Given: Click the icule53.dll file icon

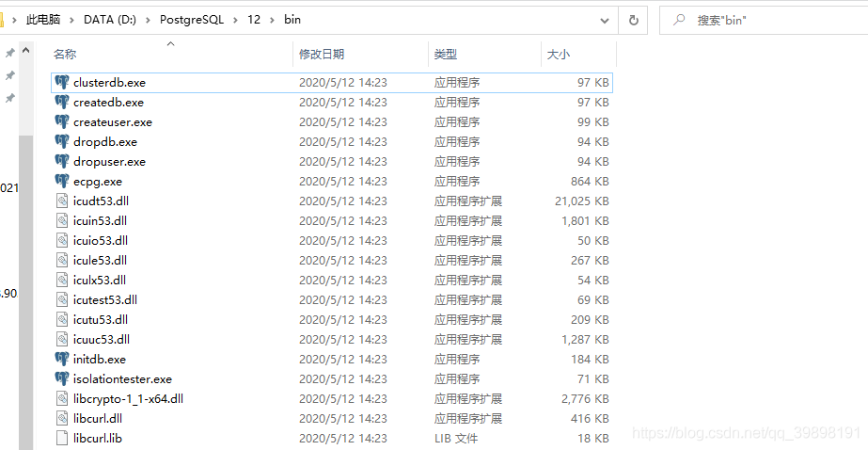Looking at the screenshot, I should click(x=62, y=261).
